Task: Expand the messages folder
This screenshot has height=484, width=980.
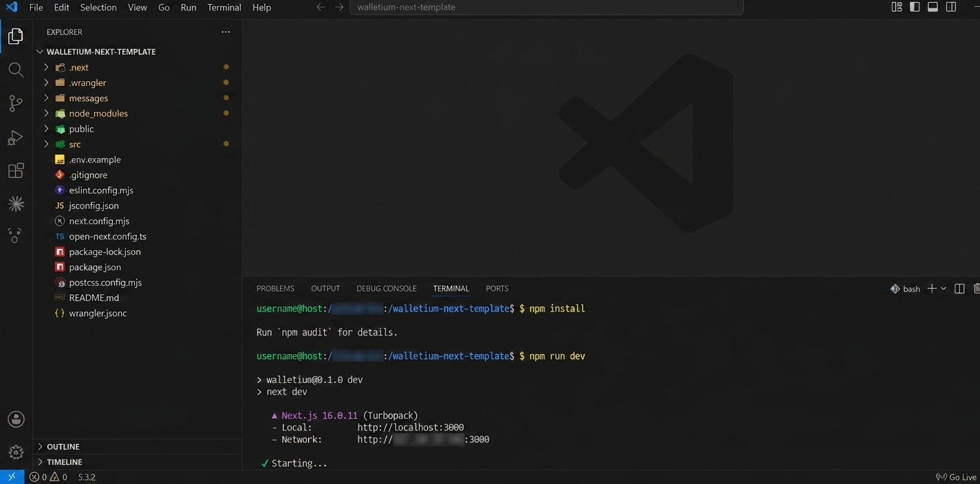Action: pyautogui.click(x=138, y=98)
